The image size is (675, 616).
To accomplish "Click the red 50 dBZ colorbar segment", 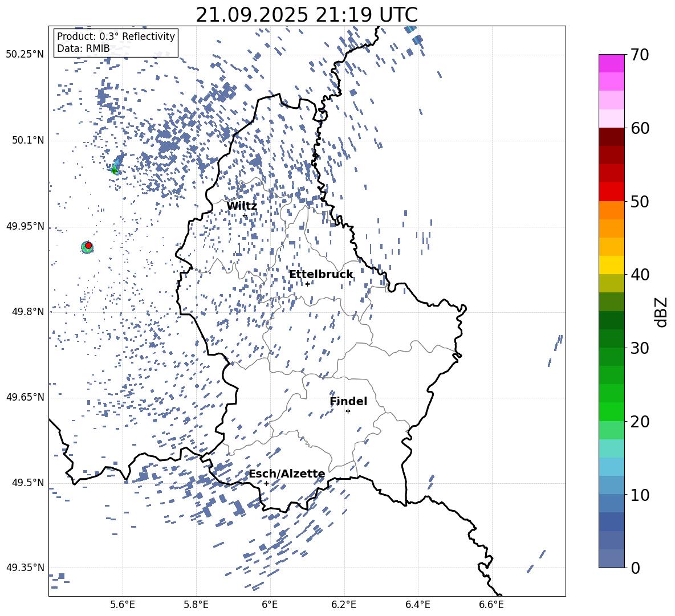I will (x=611, y=192).
